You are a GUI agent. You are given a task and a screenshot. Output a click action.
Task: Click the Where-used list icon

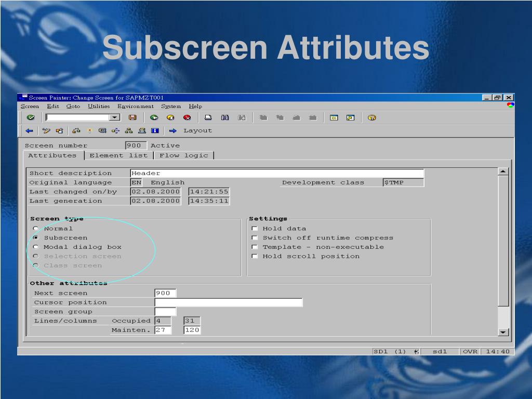115,130
